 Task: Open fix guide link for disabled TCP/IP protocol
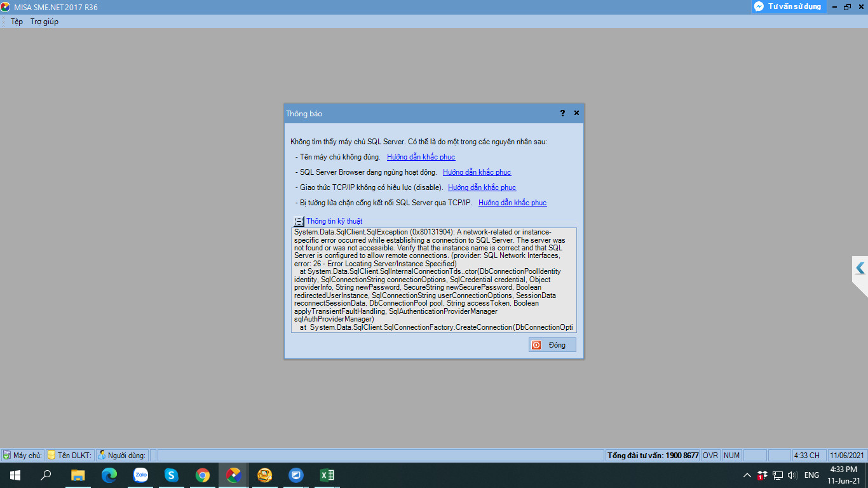(x=482, y=187)
